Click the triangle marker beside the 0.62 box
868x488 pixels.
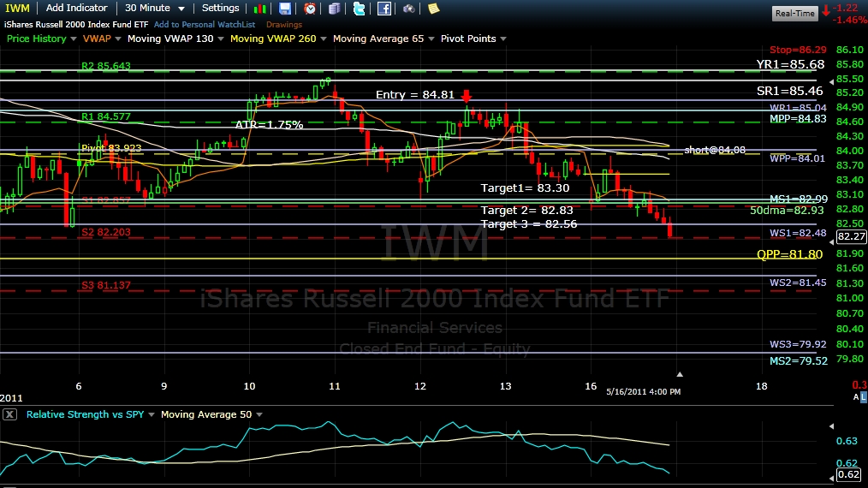(x=831, y=478)
